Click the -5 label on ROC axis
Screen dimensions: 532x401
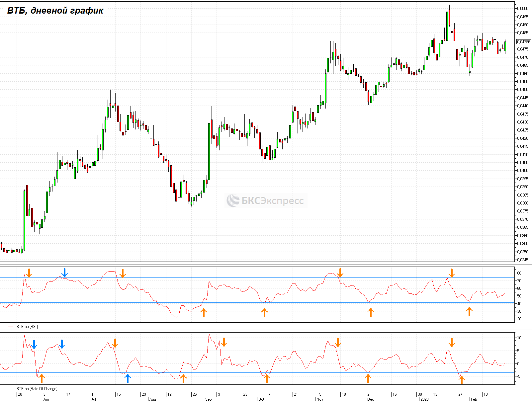pyautogui.click(x=519, y=376)
